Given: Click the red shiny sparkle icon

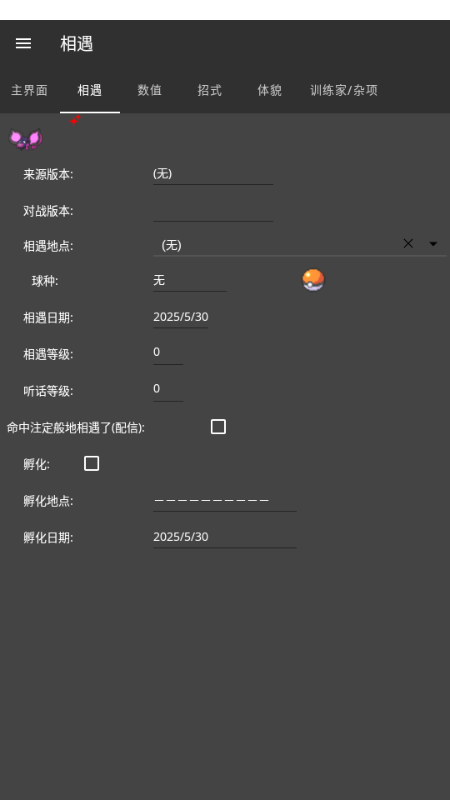Looking at the screenshot, I should tap(74, 120).
